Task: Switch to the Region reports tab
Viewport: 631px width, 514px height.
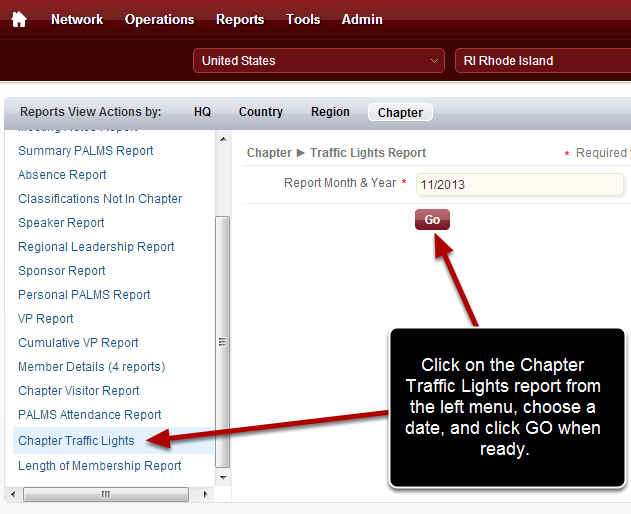Action: [x=330, y=112]
